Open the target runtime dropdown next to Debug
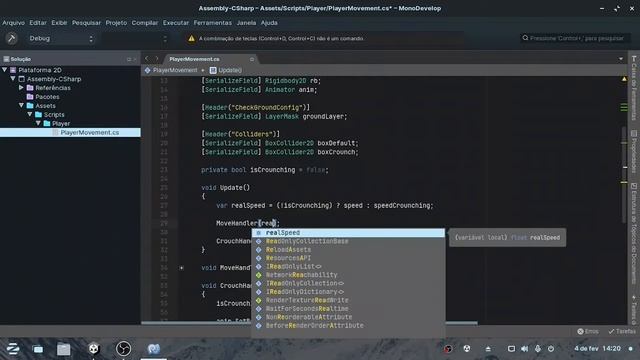This screenshot has width=640, height=360. tap(135, 38)
